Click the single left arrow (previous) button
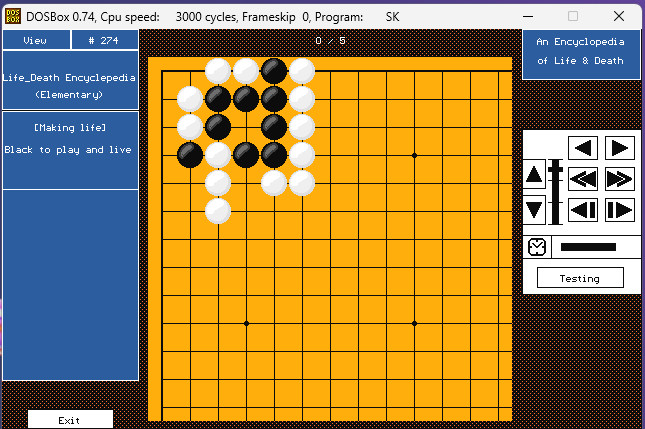Screen dimensions: 645x429 pyautogui.click(x=583, y=148)
